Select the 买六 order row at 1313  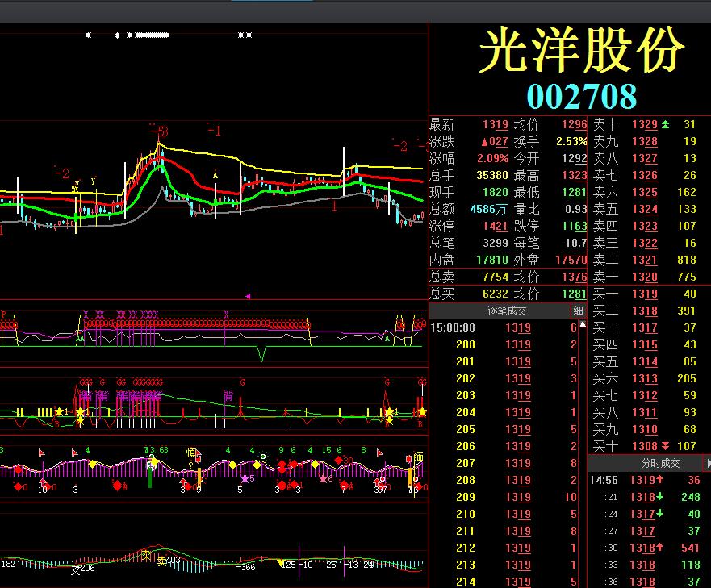[x=650, y=378]
